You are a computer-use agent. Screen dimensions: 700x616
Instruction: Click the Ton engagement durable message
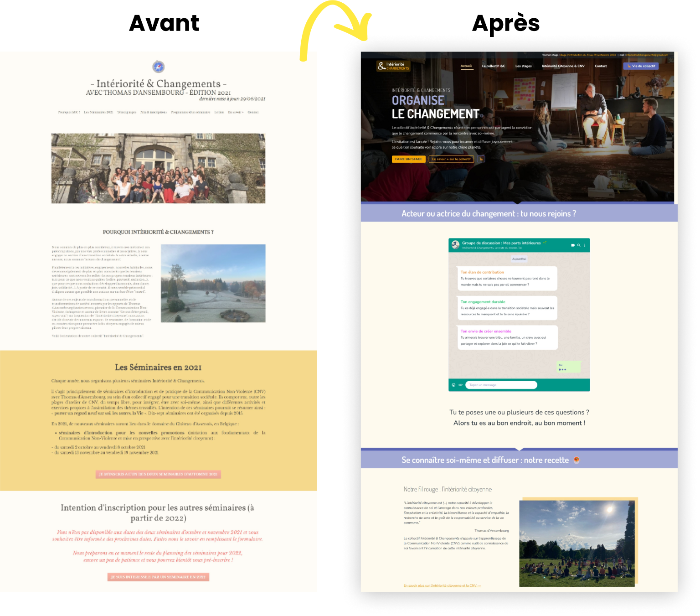[507, 308]
